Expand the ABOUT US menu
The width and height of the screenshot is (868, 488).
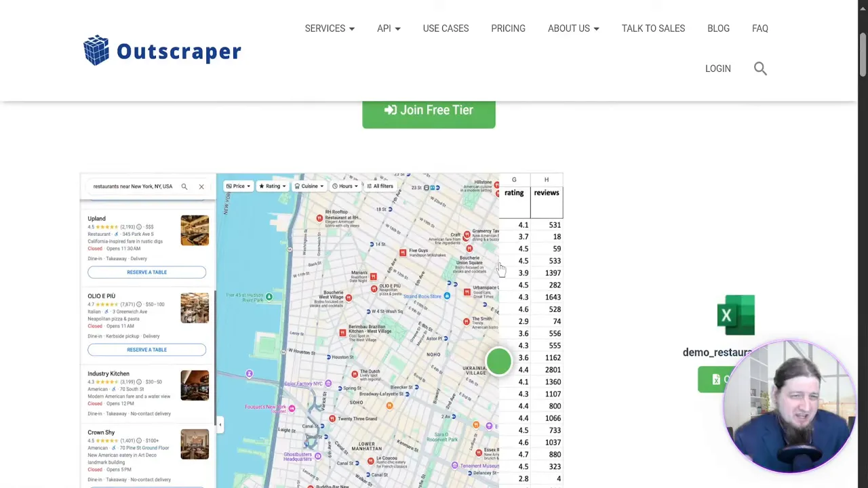click(x=574, y=28)
